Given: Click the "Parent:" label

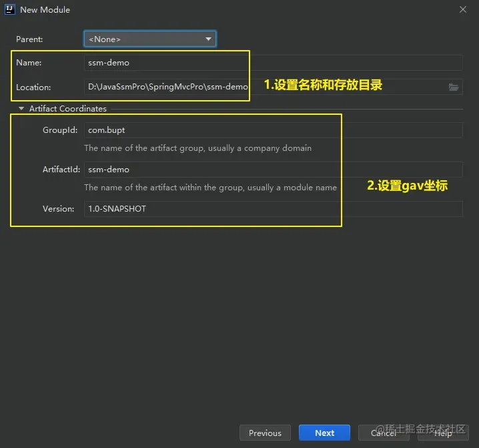Looking at the screenshot, I should 29,39.
